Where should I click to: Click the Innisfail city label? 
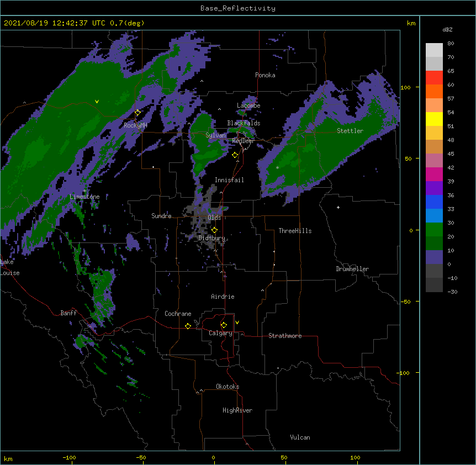(x=229, y=180)
